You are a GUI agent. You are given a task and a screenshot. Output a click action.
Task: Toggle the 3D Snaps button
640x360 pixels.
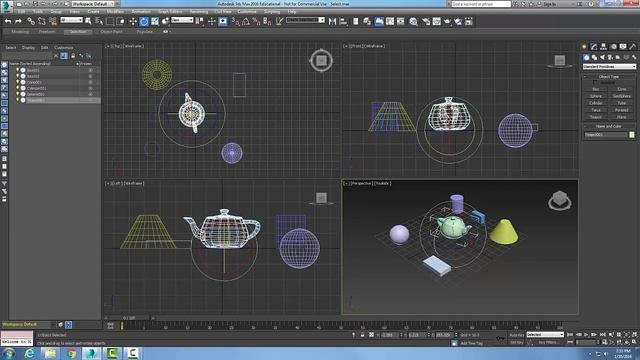click(235, 21)
